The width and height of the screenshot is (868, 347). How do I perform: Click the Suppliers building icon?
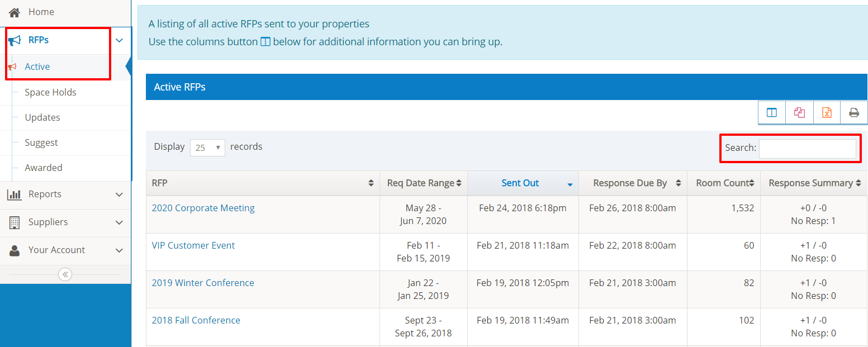point(15,222)
